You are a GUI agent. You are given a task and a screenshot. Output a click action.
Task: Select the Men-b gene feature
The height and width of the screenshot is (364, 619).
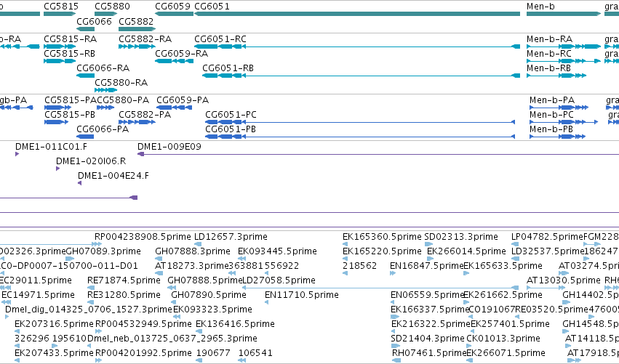tap(564, 14)
